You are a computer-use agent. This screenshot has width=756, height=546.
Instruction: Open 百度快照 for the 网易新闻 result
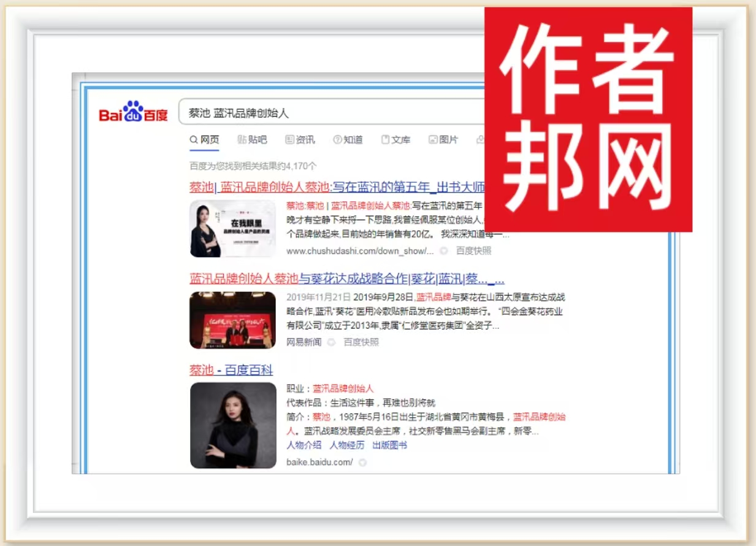click(361, 342)
